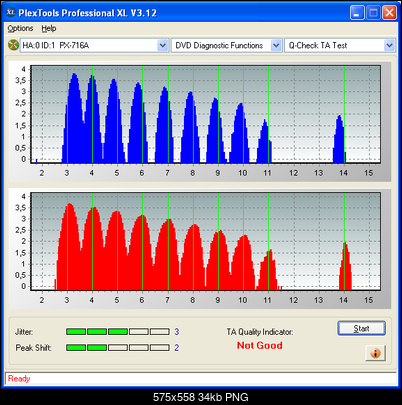The image size is (402, 405).
Task: Click the Ready status bar text
Action: [x=19, y=379]
